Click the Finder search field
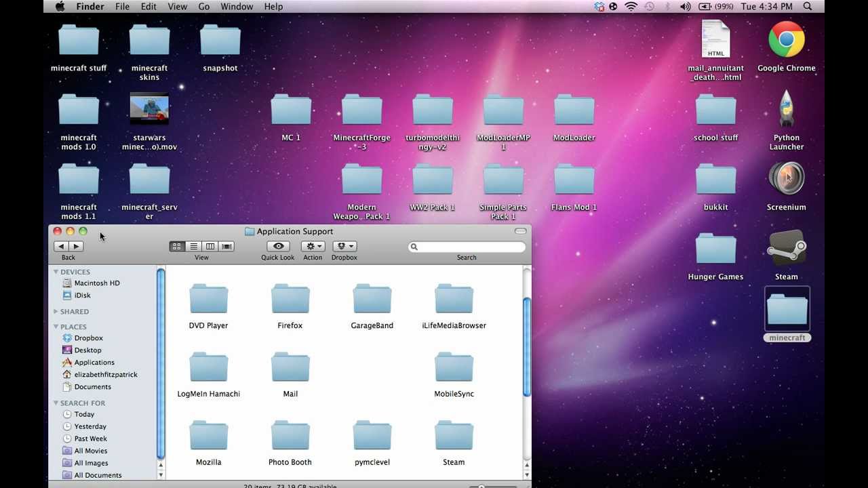The height and width of the screenshot is (488, 868). (467, 247)
